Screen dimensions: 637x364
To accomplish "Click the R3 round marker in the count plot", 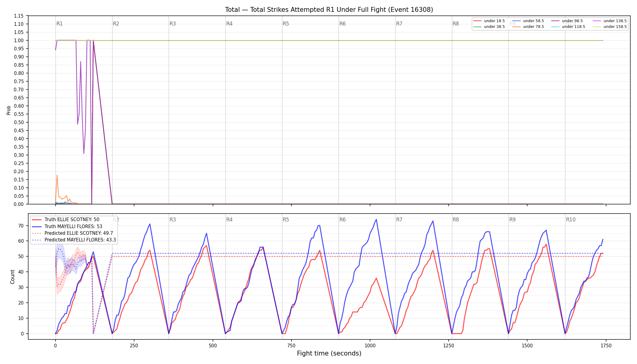I will coord(173,220).
